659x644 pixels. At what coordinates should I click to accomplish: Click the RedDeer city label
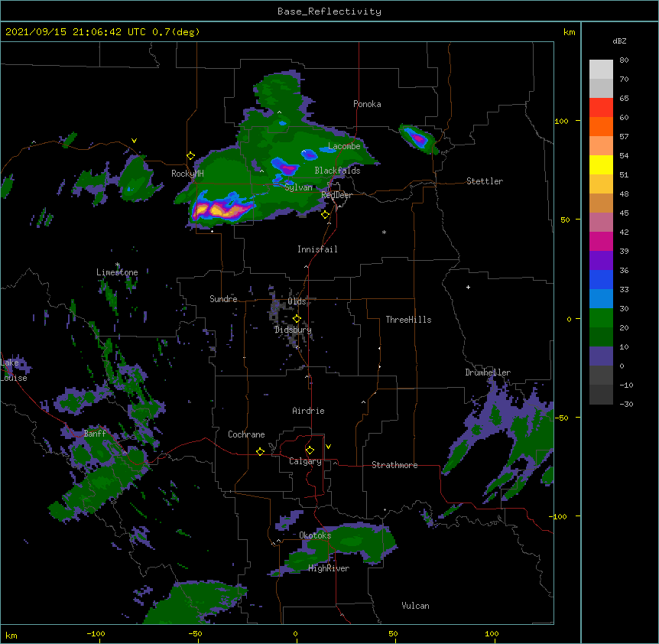(336, 195)
